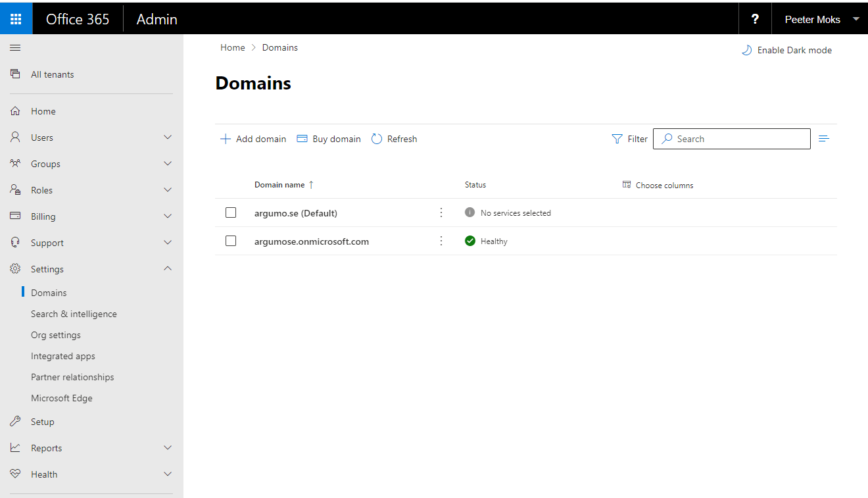
Task: Click the sort arrow beside Domain name
Action: pos(311,185)
